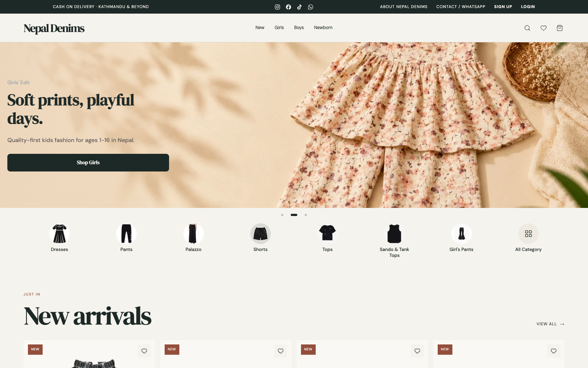
Task: Open the search magnifier icon
Action: (527, 28)
